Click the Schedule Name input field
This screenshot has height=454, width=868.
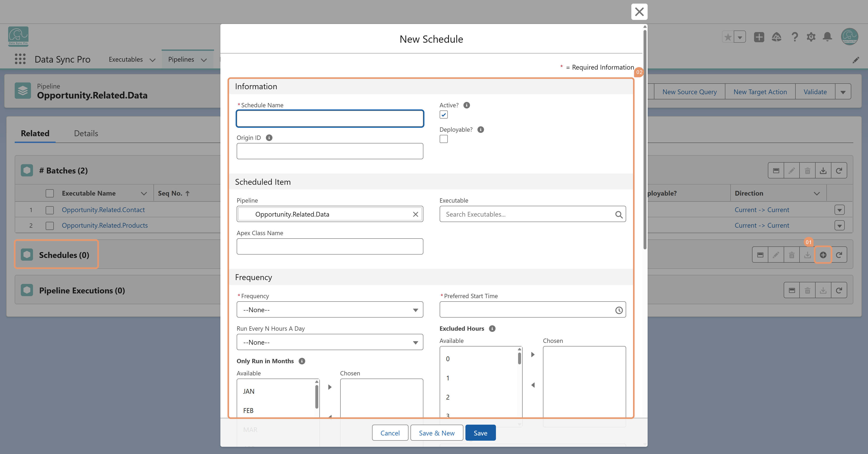330,119
